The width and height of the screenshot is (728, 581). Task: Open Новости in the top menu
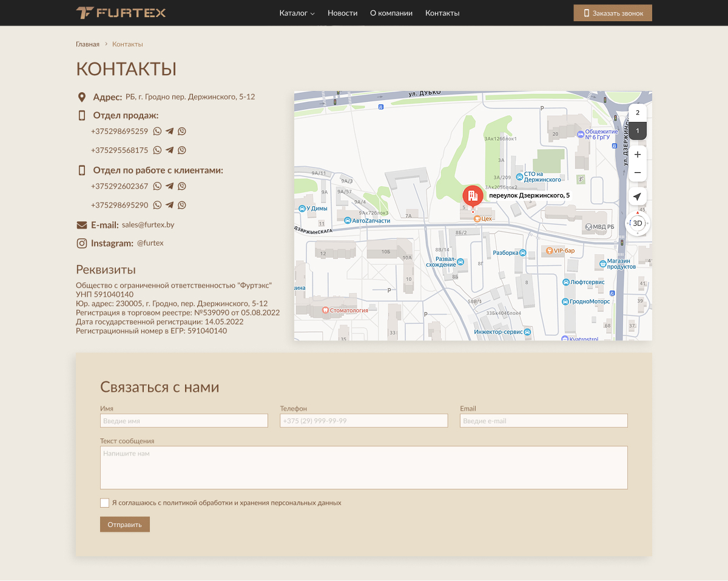pos(342,13)
